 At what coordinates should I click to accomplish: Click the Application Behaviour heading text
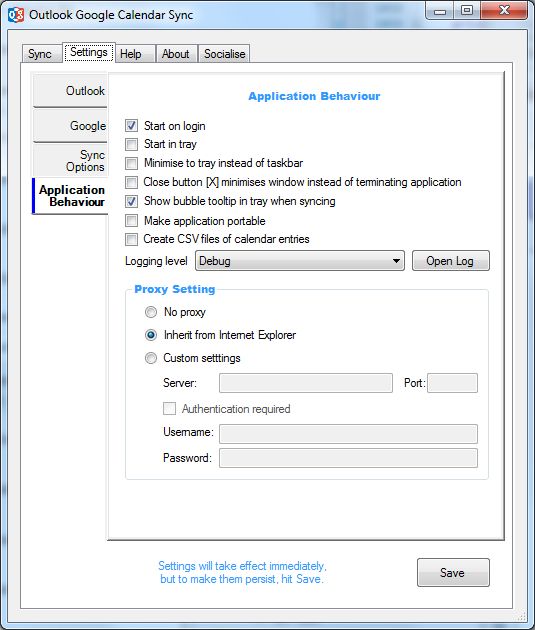tap(314, 96)
